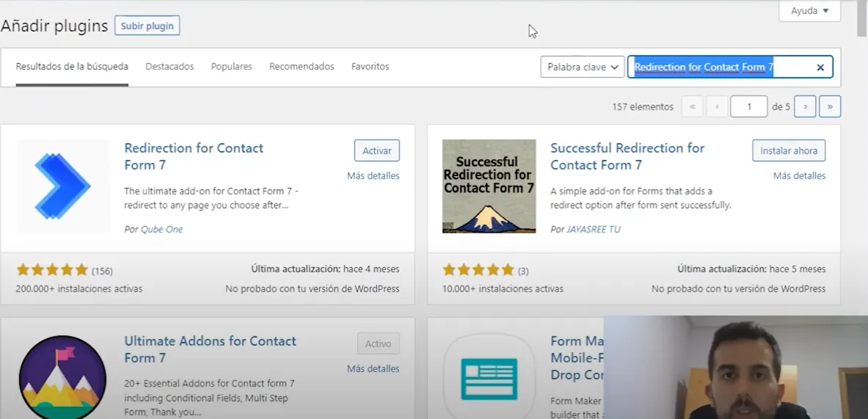Clear the plugin search field
The image size is (868, 419).
(x=820, y=67)
